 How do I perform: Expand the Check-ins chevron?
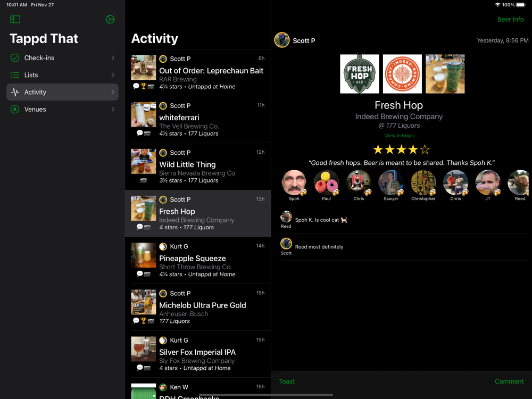113,58
